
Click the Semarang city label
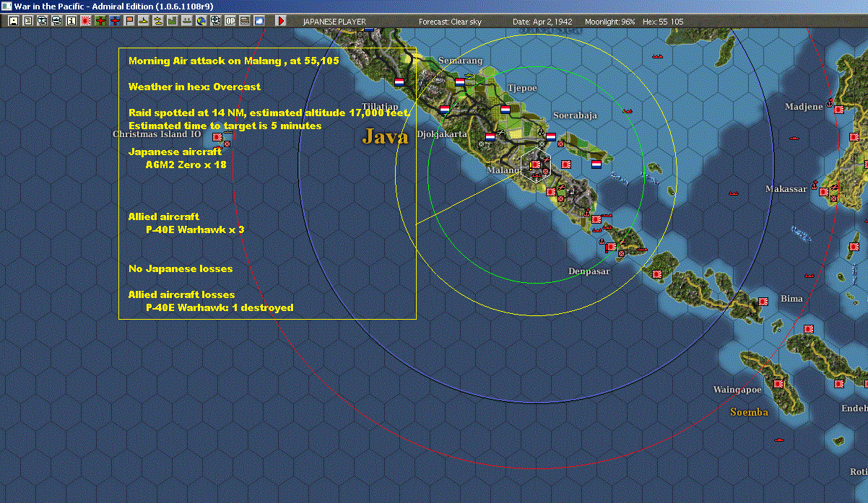(460, 61)
